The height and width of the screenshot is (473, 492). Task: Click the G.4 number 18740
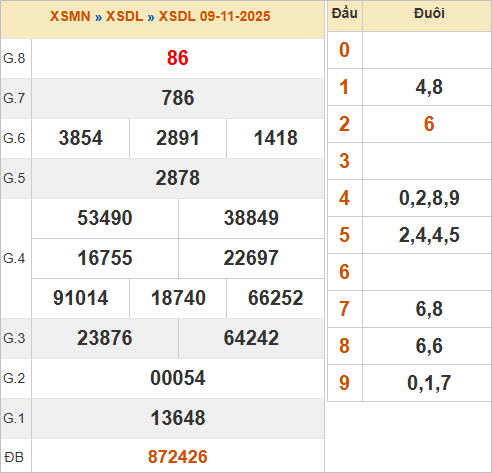(178, 298)
